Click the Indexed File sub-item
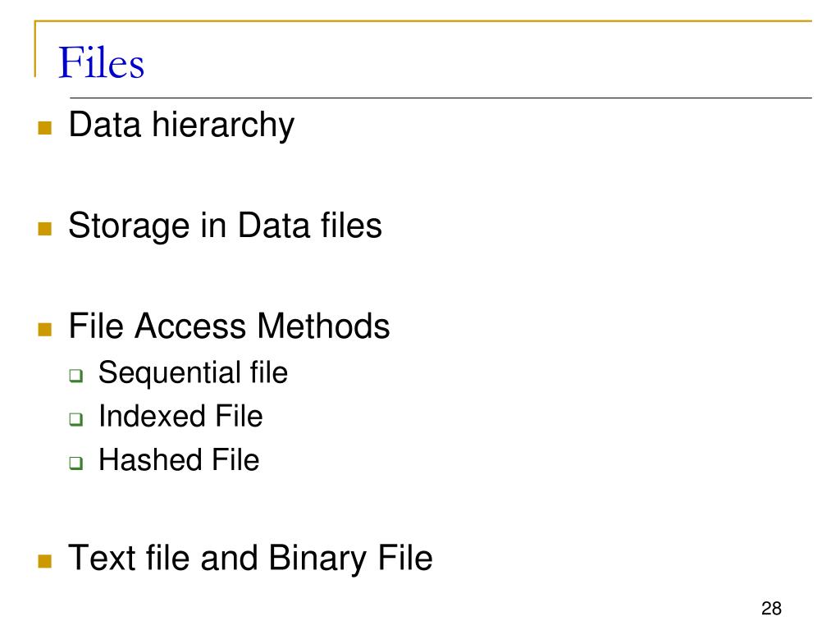The image size is (840, 630). tap(180, 416)
